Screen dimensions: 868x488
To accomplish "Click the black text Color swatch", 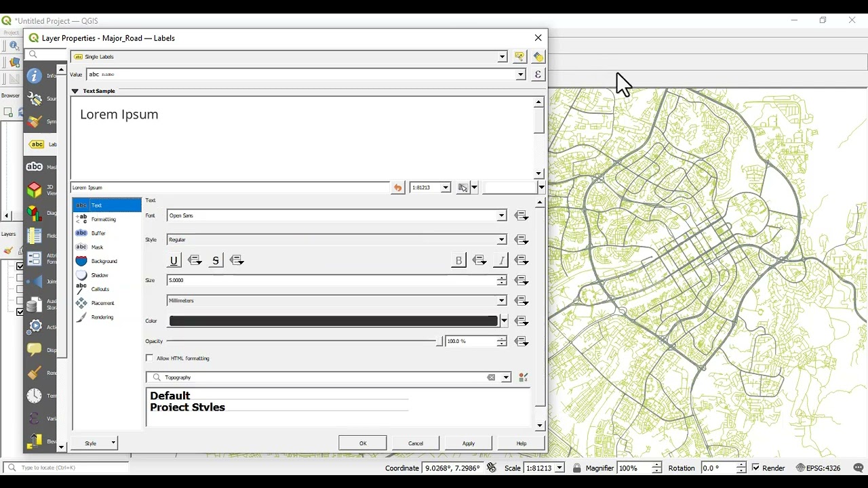I will pyautogui.click(x=333, y=321).
